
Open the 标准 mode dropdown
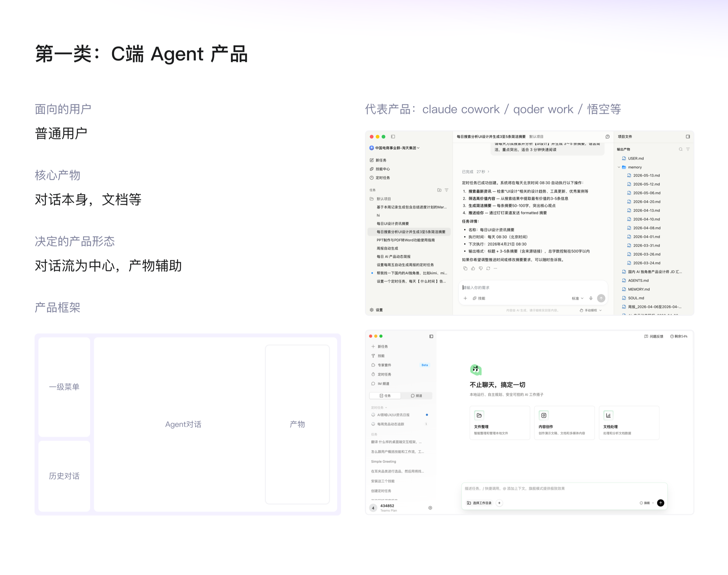578,298
